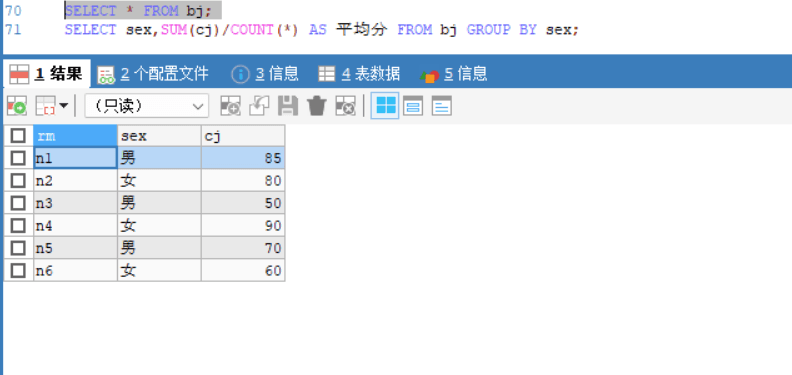
Task: Click the save changes floppy icon
Action: 288,106
